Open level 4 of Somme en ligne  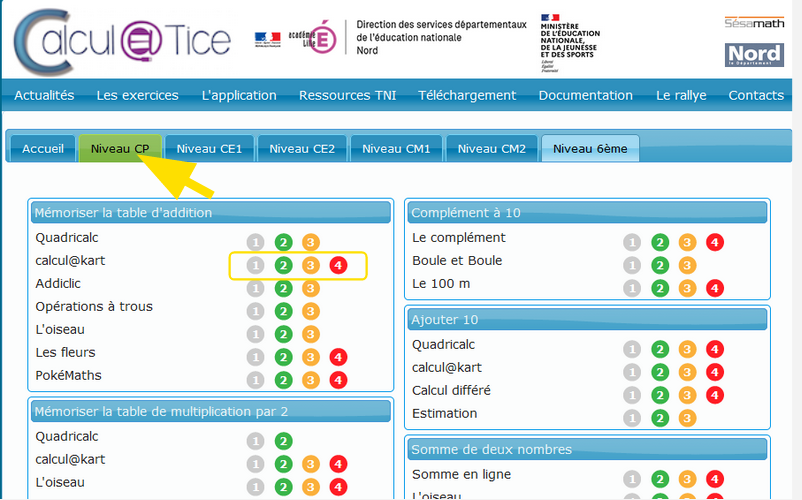tap(715, 479)
